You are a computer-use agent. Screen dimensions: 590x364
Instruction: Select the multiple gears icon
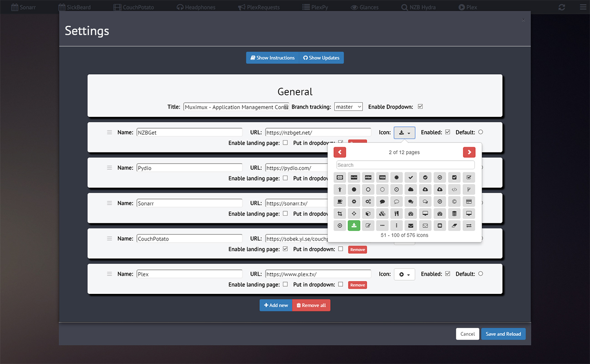point(368,202)
